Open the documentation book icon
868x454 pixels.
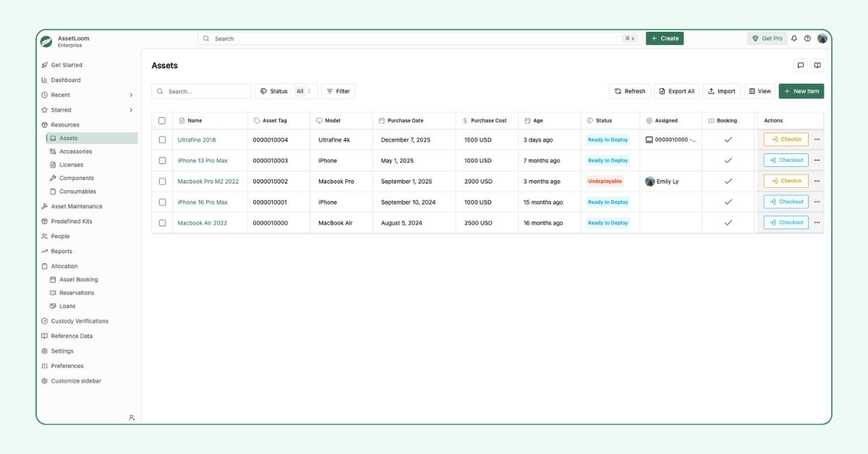(x=817, y=65)
